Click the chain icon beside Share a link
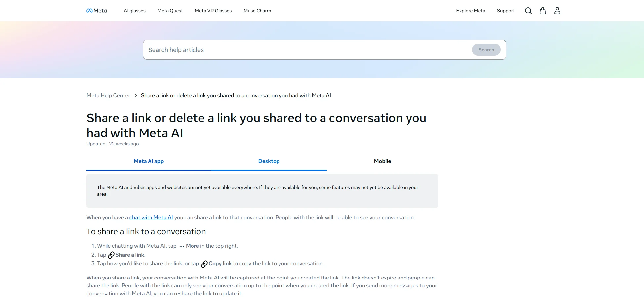The height and width of the screenshot is (304, 644). click(111, 255)
